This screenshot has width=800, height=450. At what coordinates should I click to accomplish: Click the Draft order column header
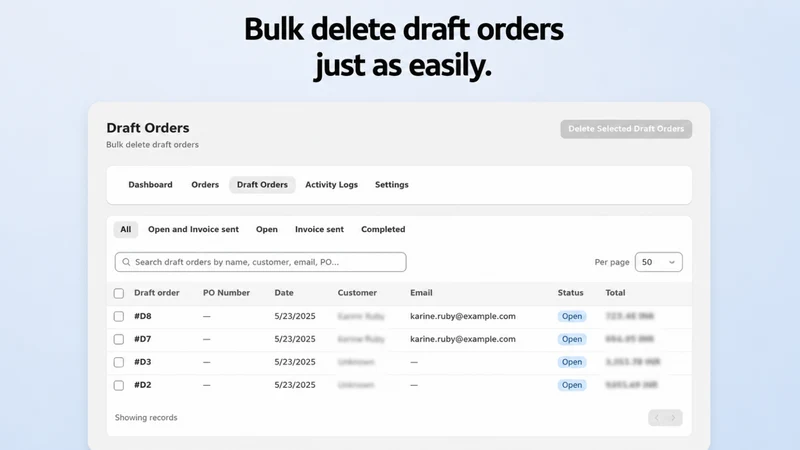pyautogui.click(x=157, y=293)
